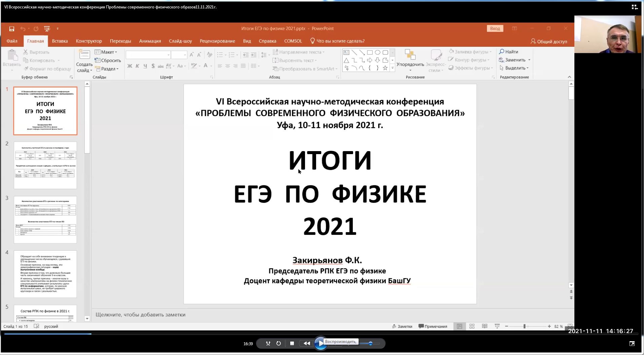Open the Вставка ribbon tab
Image resolution: width=644 pixels, height=355 pixels.
point(60,41)
